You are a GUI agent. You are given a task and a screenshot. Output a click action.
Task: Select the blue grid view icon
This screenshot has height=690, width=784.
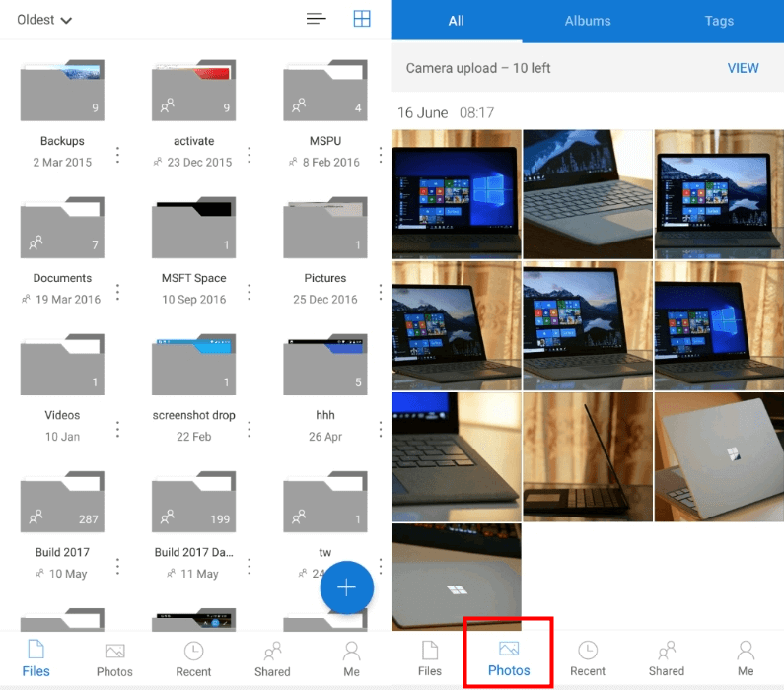pos(362,19)
